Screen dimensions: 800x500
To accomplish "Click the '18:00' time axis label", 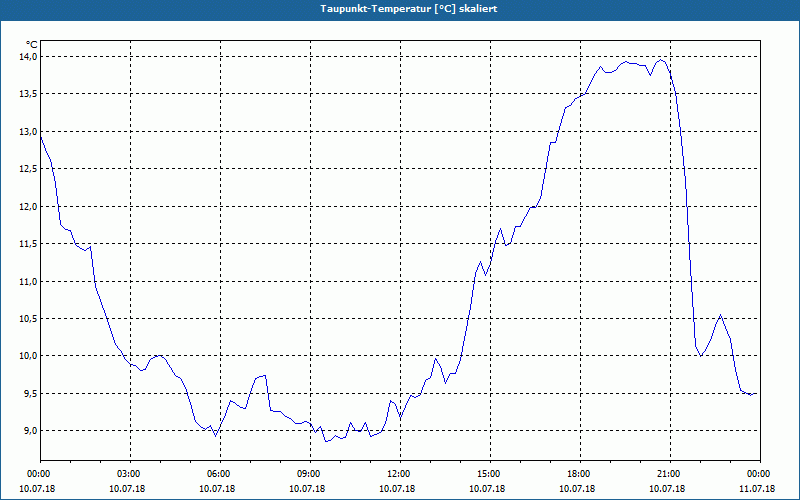I will (578, 474).
